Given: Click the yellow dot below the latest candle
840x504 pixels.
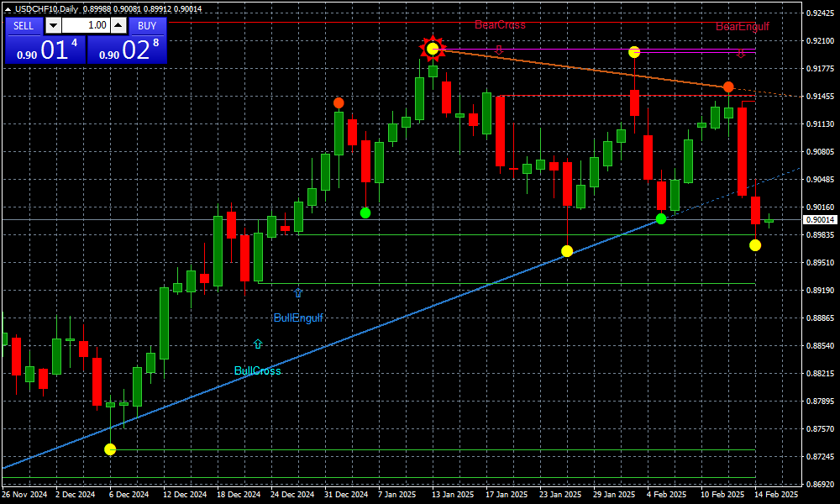Looking at the screenshot, I should click(755, 245).
